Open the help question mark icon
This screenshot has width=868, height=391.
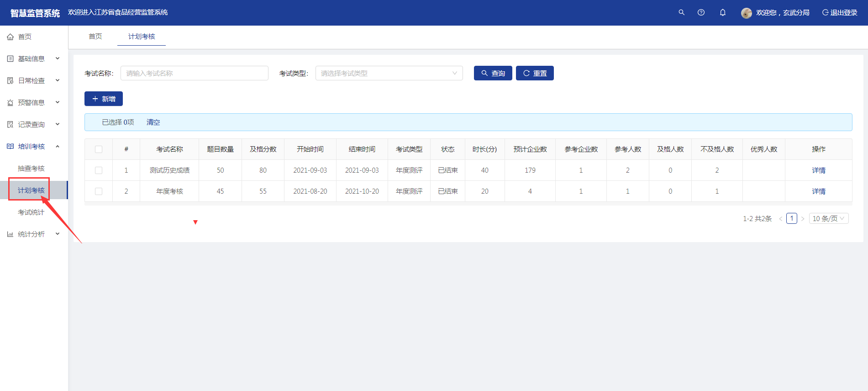(x=701, y=12)
